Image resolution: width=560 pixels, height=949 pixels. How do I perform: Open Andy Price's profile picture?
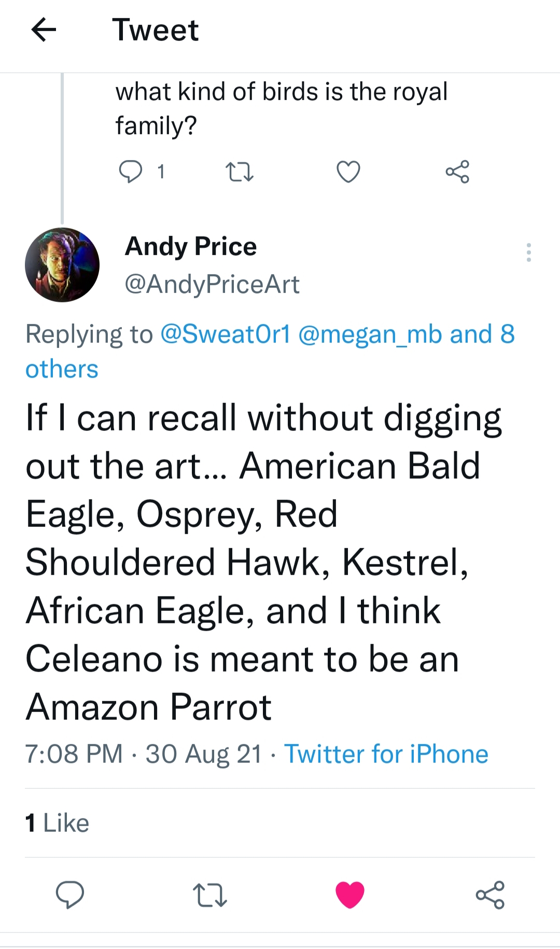(x=62, y=265)
